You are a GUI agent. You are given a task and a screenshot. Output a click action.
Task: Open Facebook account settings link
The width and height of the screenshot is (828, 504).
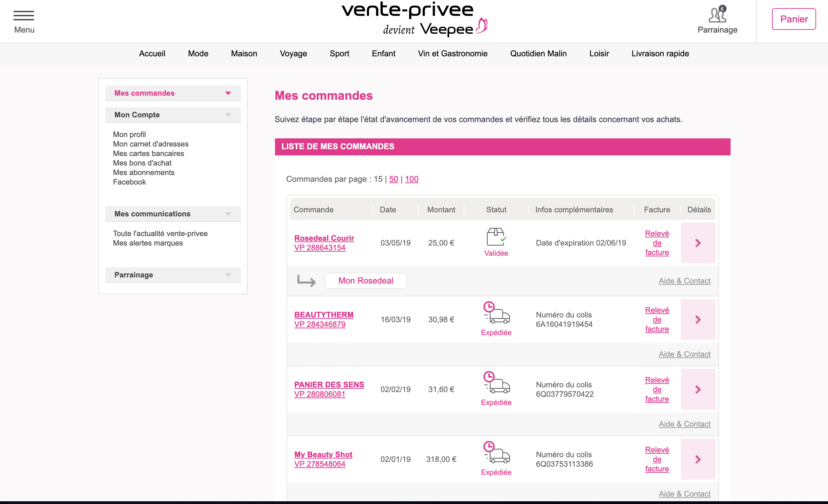(129, 182)
